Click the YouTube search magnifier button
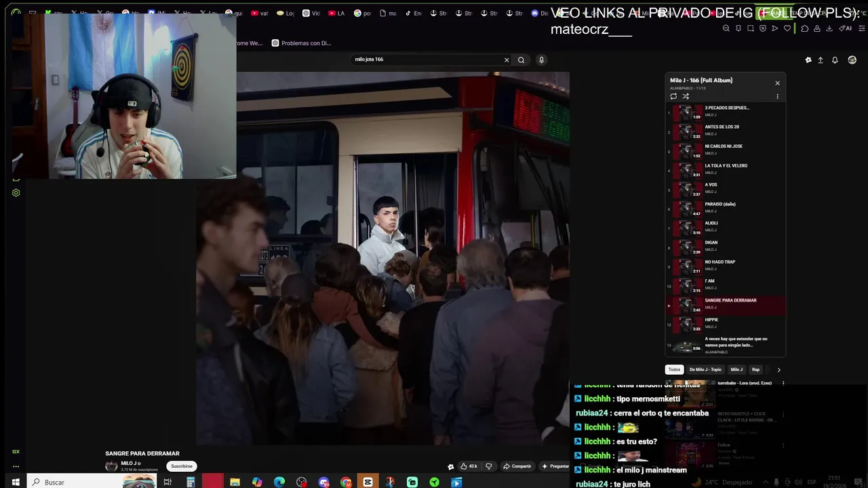The image size is (868, 488). (x=521, y=60)
